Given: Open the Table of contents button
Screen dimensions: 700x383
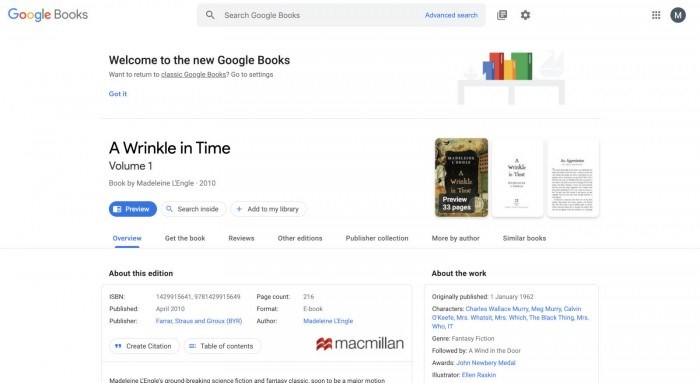Looking at the screenshot, I should point(222,346).
